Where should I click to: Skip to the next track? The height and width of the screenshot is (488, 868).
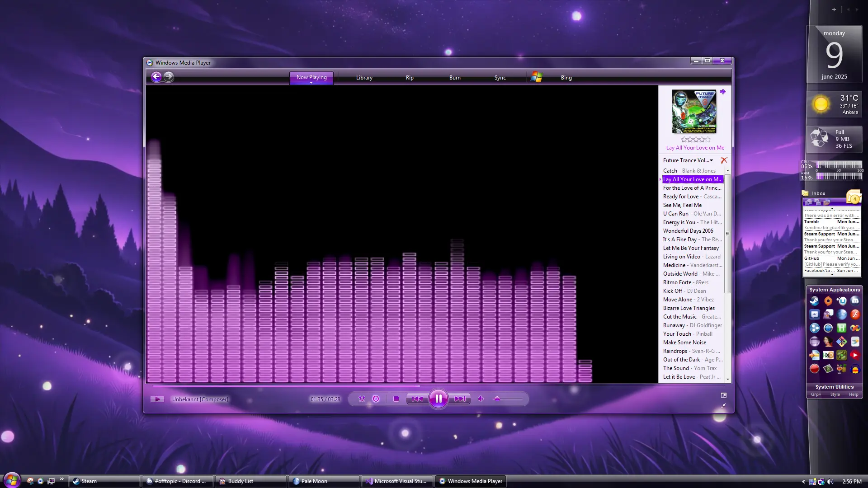[460, 399]
